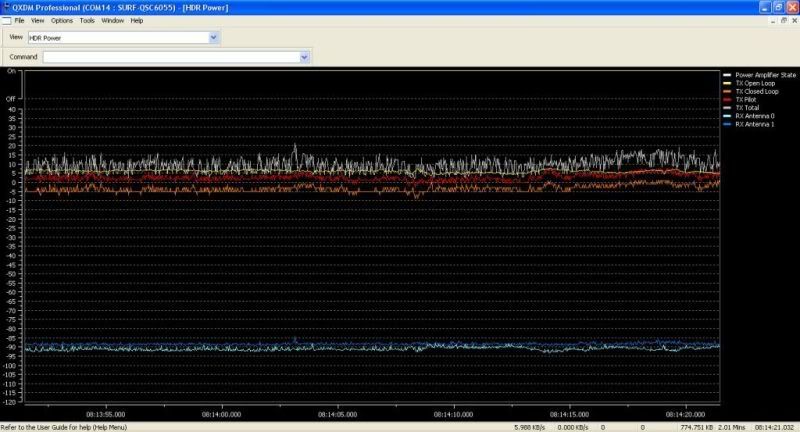Click Power Amplifier State legend swatch
The height and width of the screenshot is (432, 800).
[x=727, y=75]
